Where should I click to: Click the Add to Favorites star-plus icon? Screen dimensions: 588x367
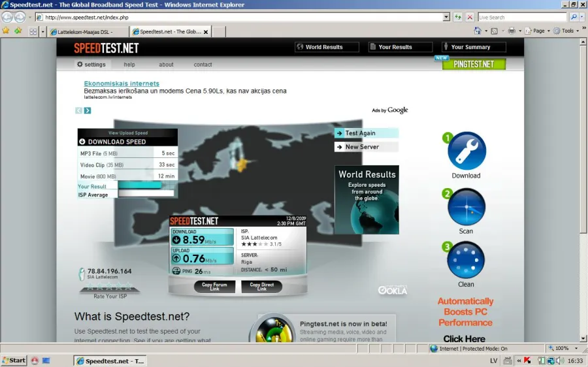18,31
